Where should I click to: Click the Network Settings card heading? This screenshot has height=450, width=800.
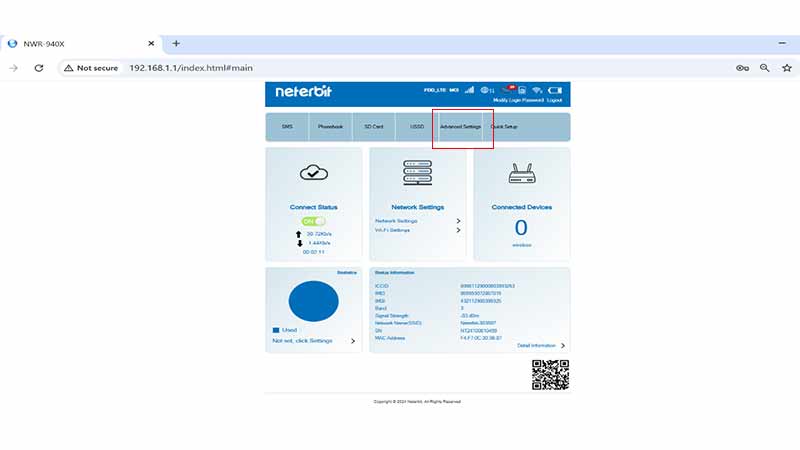(x=417, y=207)
